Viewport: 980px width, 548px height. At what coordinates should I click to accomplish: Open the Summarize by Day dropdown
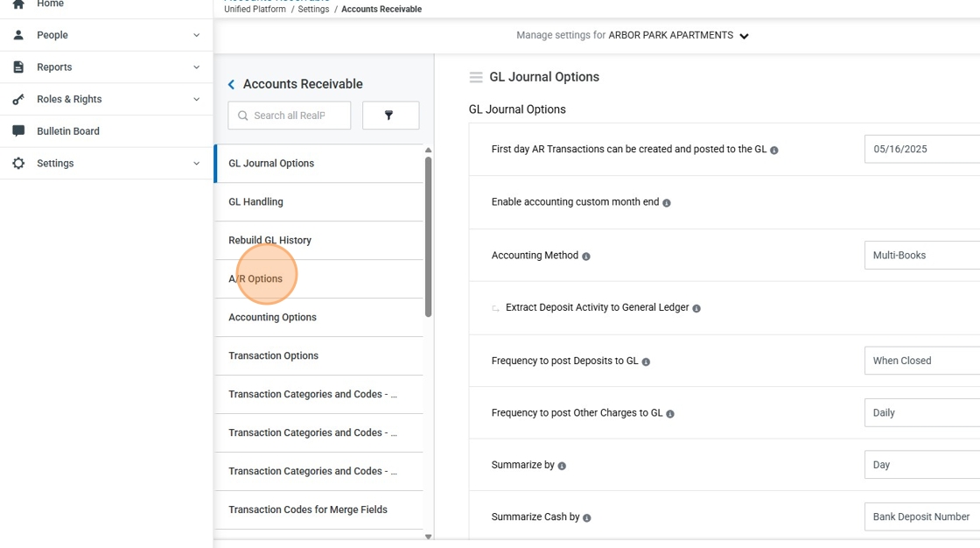(x=922, y=465)
